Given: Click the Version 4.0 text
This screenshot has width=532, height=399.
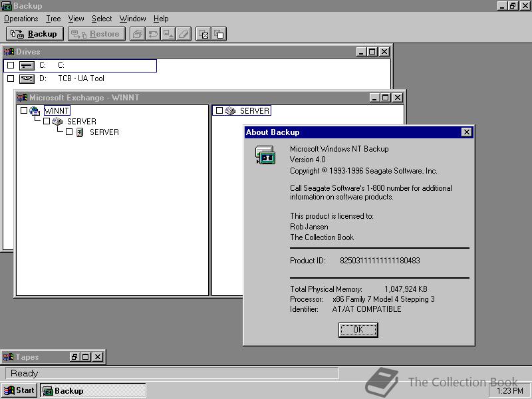Looking at the screenshot, I should [307, 160].
